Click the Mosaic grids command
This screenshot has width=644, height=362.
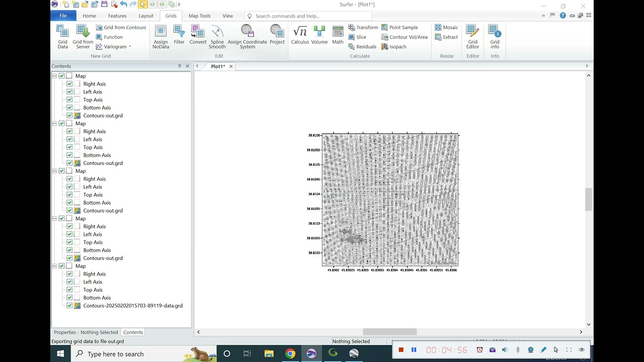[x=446, y=28]
